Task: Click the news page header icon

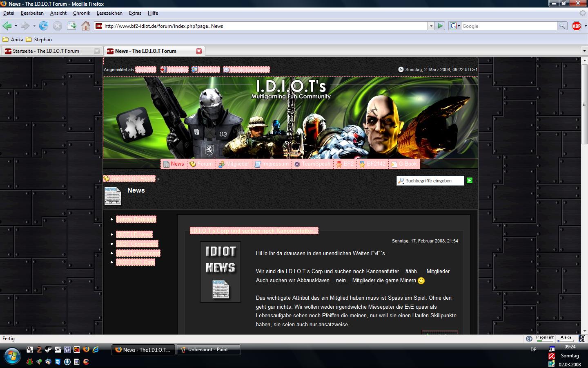Action: click(x=113, y=196)
